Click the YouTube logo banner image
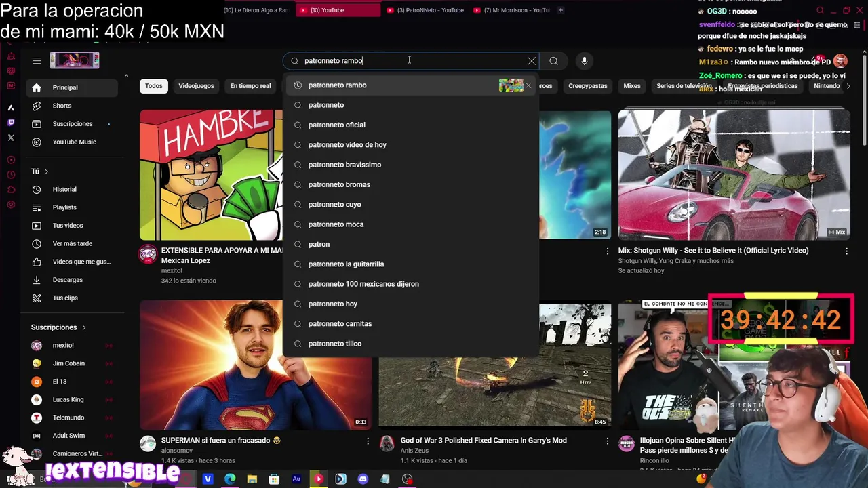 pos(75,60)
